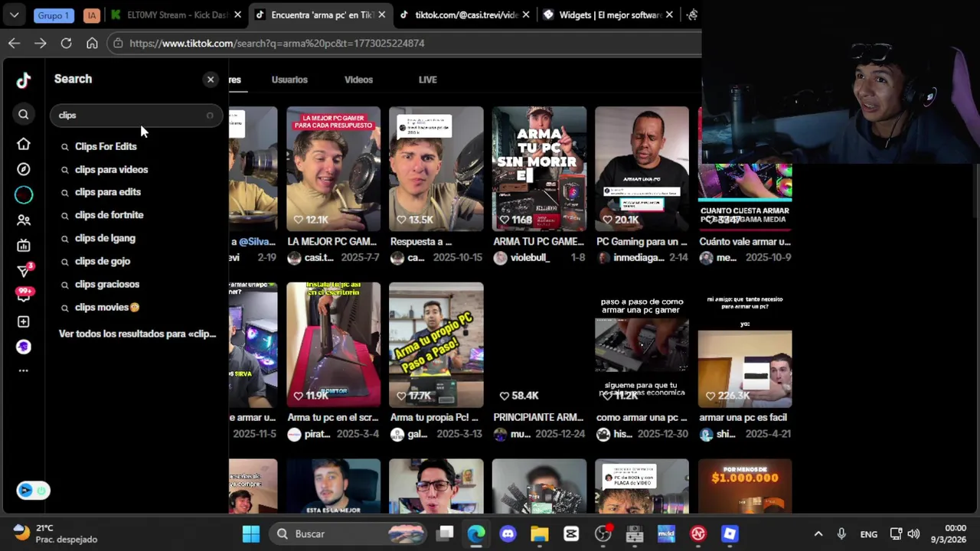
Task: Click the address bar URL field
Action: pyautogui.click(x=406, y=43)
